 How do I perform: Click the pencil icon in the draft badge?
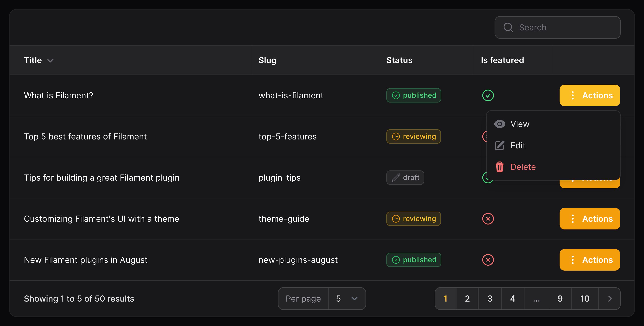[x=396, y=178]
